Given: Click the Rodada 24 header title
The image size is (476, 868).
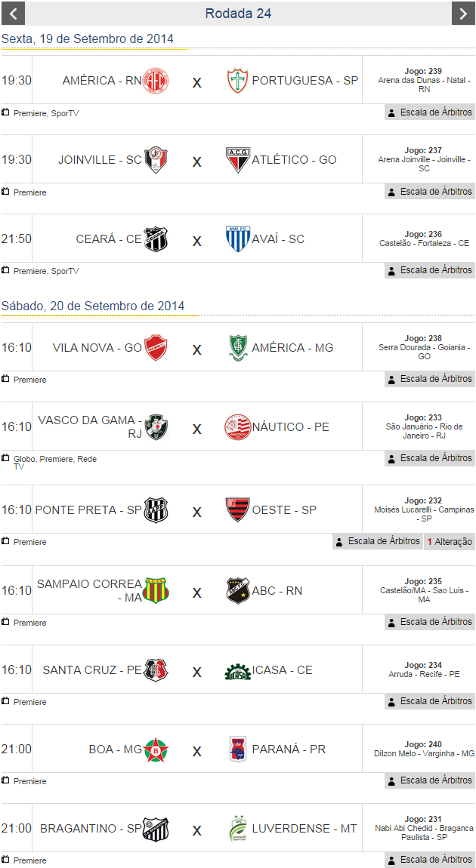Looking at the screenshot, I should pyautogui.click(x=238, y=14).
